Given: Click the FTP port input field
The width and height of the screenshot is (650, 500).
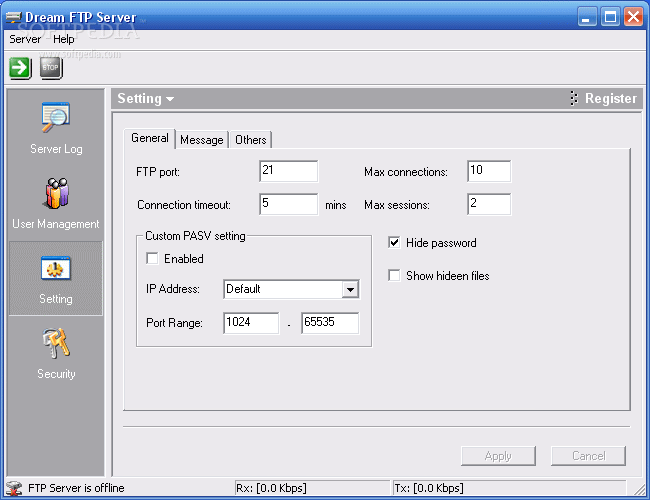Looking at the screenshot, I should [289, 171].
